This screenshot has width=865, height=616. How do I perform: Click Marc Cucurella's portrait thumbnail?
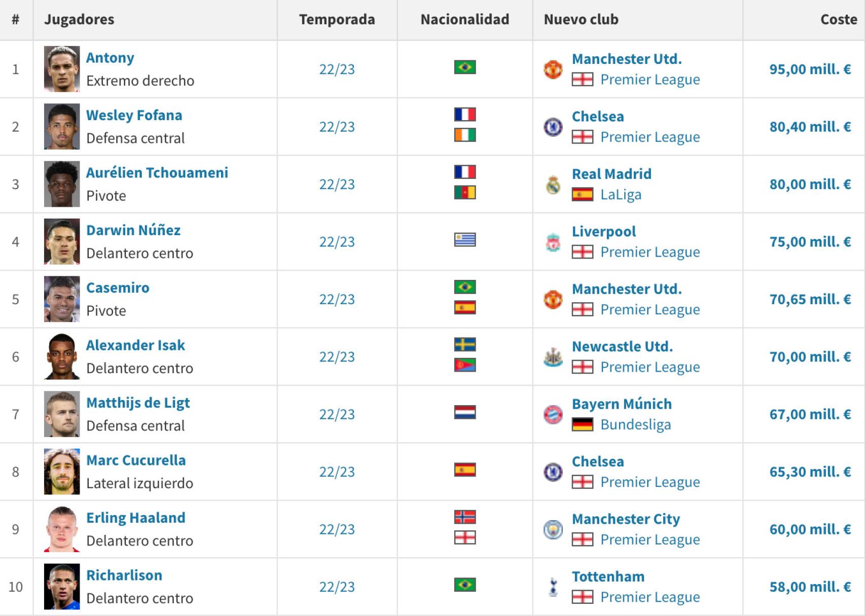tap(62, 472)
